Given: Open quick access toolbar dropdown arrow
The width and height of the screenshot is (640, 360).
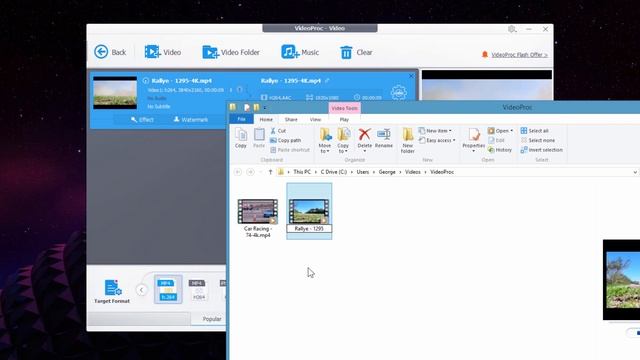Looking at the screenshot, I should click(x=265, y=108).
